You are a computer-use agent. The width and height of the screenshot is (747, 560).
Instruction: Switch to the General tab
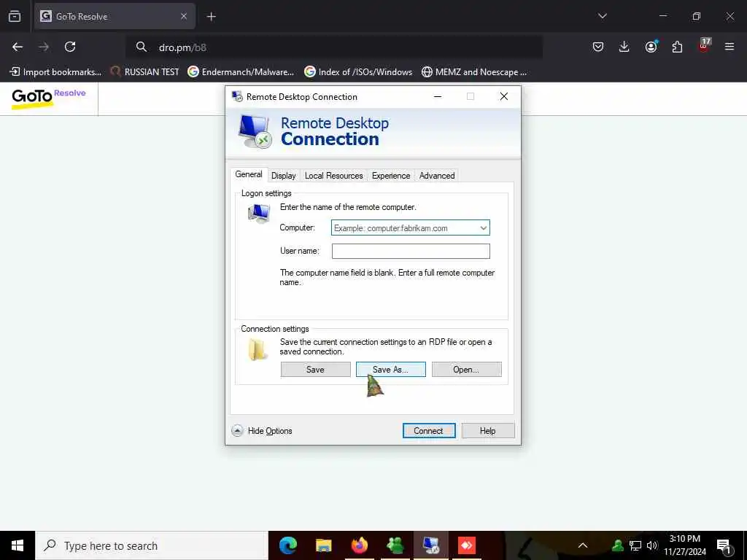[x=249, y=175]
